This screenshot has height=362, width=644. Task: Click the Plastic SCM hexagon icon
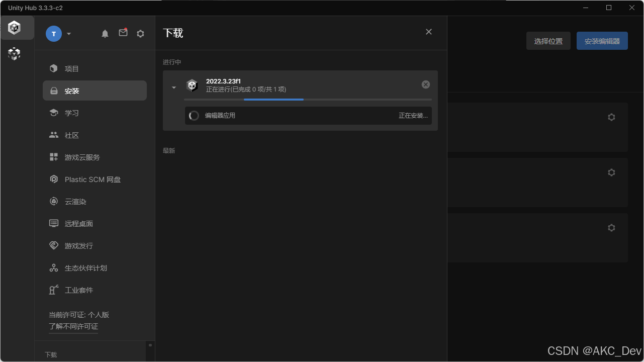[54, 179]
